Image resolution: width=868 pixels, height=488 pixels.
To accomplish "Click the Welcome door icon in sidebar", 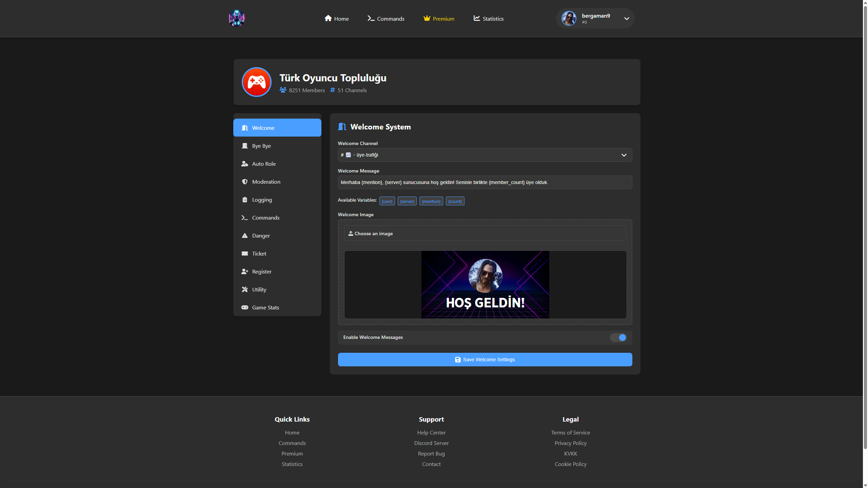I will 245,128.
